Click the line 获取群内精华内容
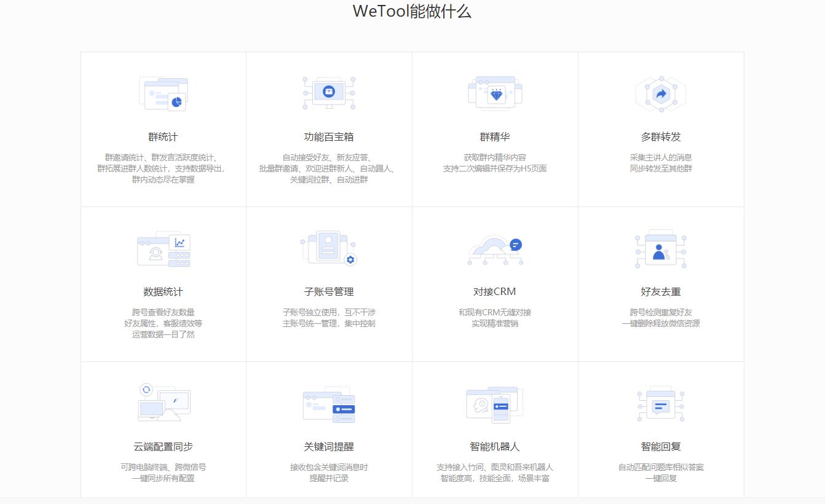Image resolution: width=825 pixels, height=504 pixels. coord(495,157)
